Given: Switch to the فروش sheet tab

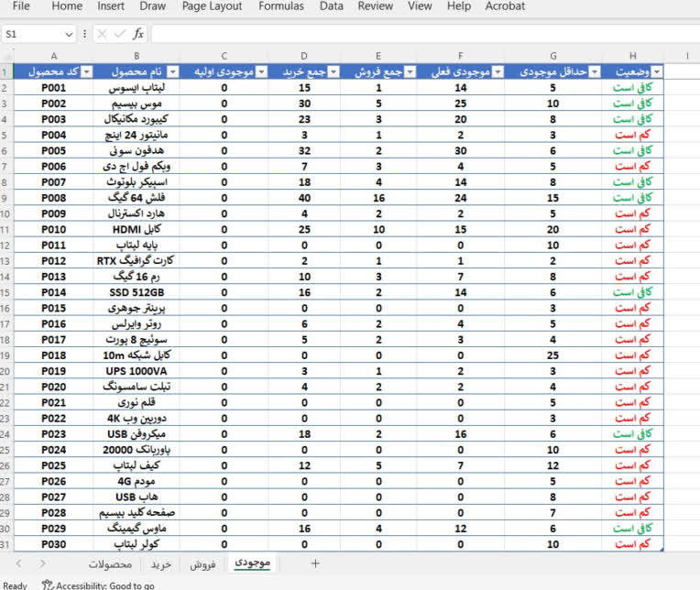Looking at the screenshot, I should (202, 564).
